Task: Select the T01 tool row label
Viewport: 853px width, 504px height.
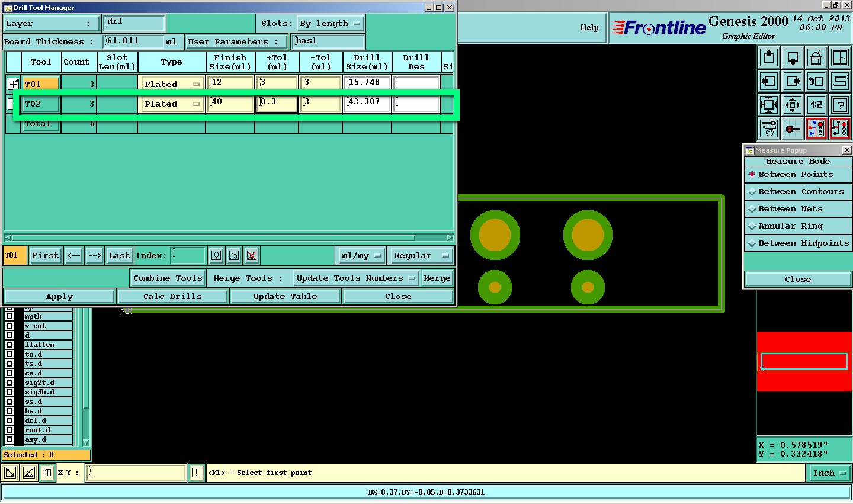Action: (41, 84)
